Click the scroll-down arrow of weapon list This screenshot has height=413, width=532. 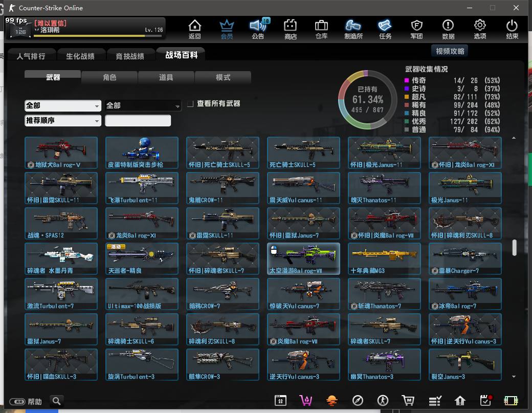click(x=514, y=376)
